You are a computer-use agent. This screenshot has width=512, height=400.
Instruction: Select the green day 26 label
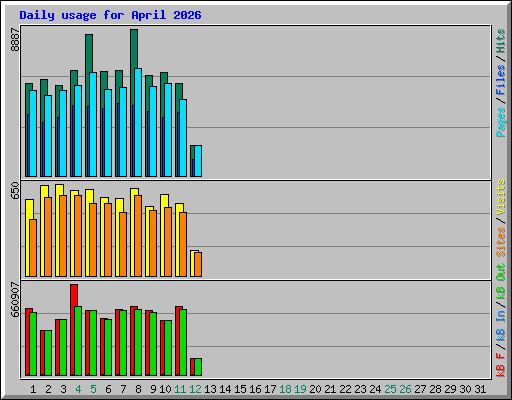pos(405,389)
